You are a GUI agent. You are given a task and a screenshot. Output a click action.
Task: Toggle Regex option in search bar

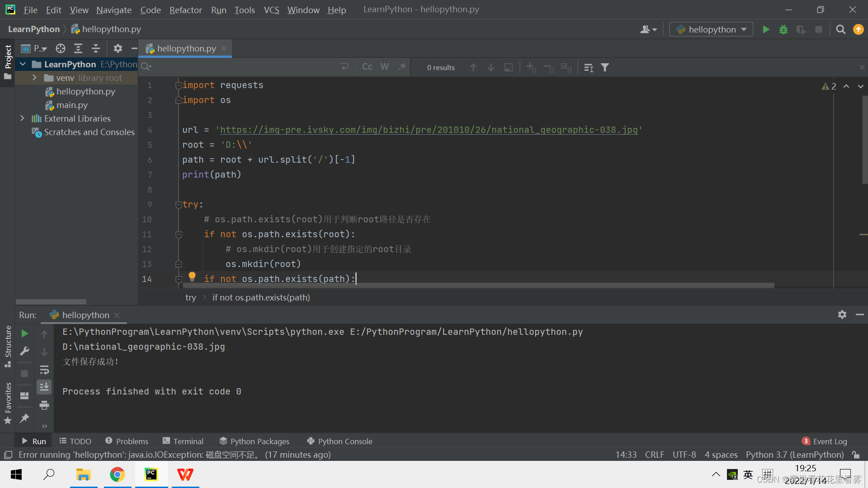click(x=402, y=67)
